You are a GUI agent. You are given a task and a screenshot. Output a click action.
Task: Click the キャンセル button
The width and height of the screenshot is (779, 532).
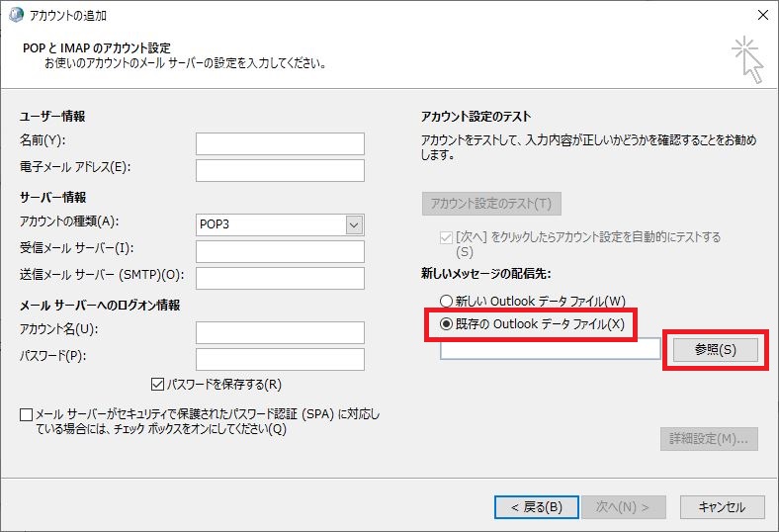pos(723,507)
